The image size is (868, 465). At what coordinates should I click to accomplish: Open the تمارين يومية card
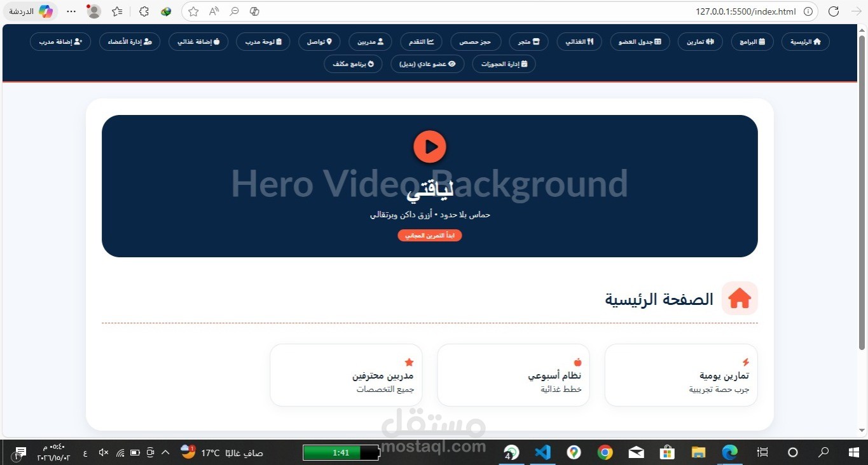681,375
